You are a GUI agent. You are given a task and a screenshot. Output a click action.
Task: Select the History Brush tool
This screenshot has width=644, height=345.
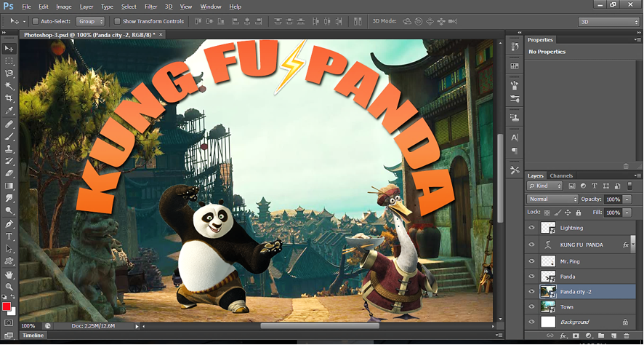(9, 161)
